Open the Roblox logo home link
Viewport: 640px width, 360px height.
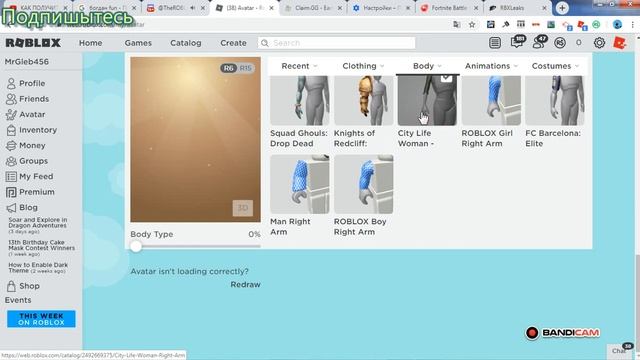pos(33,43)
